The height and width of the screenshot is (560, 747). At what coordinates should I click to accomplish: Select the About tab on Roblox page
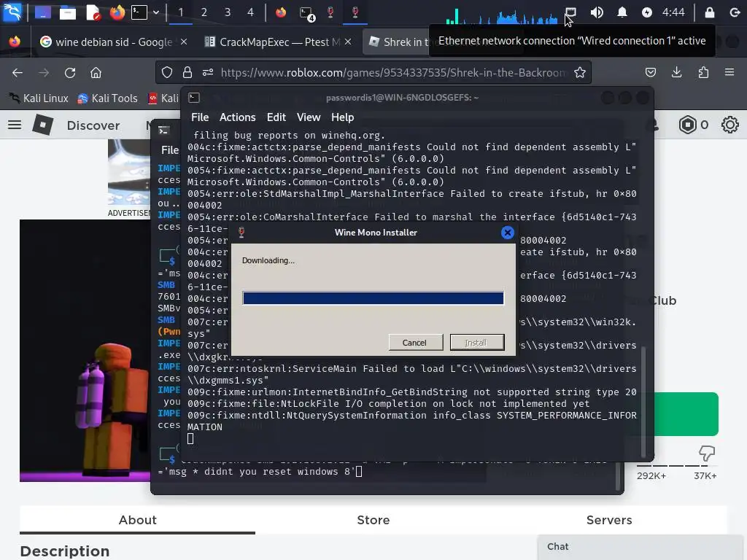pos(137,520)
